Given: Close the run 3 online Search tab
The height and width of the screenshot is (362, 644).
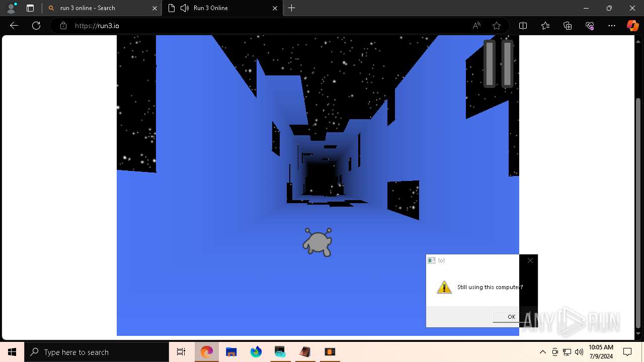Looking at the screenshot, I should [x=154, y=8].
